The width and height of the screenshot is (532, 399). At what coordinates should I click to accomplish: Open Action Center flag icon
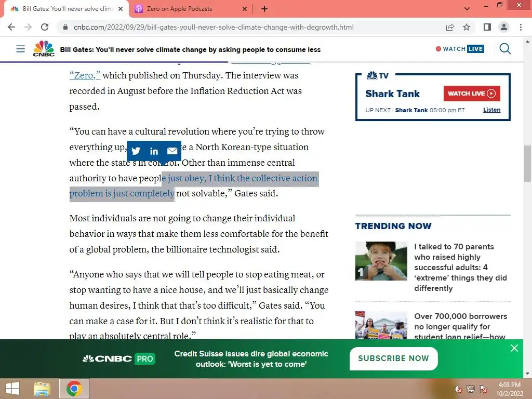483,389
